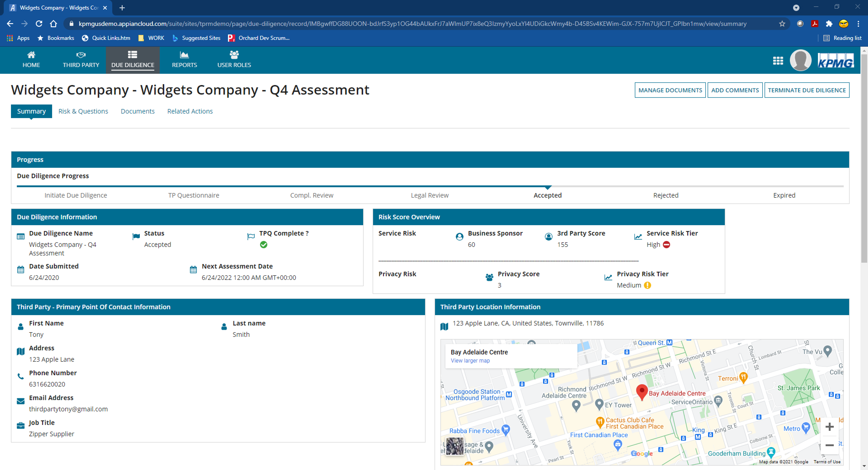
Task: Open the USER ROLES page
Action: click(234, 60)
